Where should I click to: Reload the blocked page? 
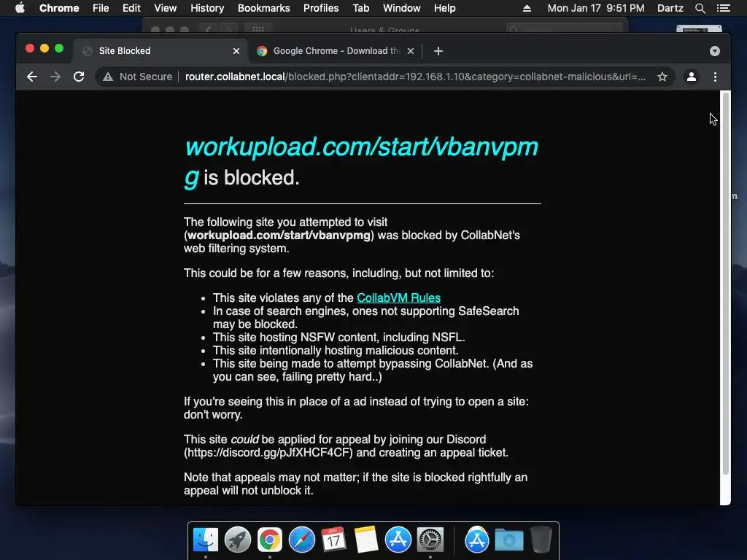[x=79, y=77]
